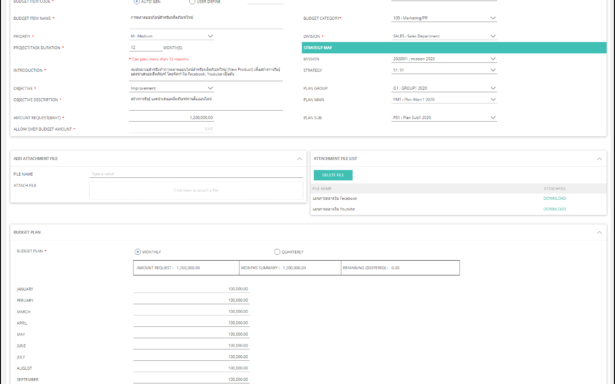This screenshot has width=615, height=384.
Task: Click the Delete File button
Action: (x=333, y=175)
